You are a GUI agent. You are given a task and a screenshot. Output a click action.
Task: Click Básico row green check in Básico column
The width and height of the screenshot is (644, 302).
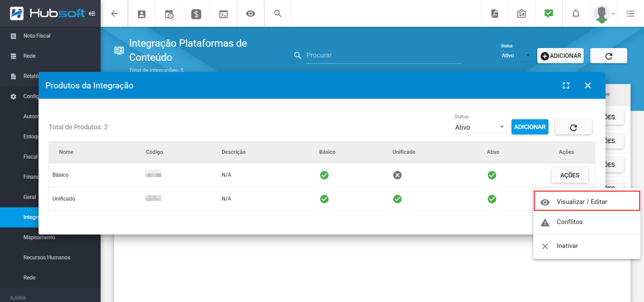(324, 175)
